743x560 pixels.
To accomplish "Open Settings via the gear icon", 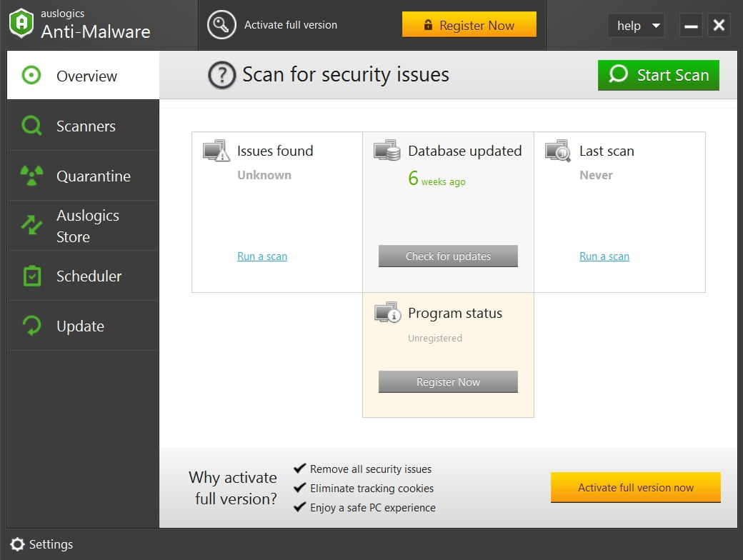I will [x=17, y=544].
